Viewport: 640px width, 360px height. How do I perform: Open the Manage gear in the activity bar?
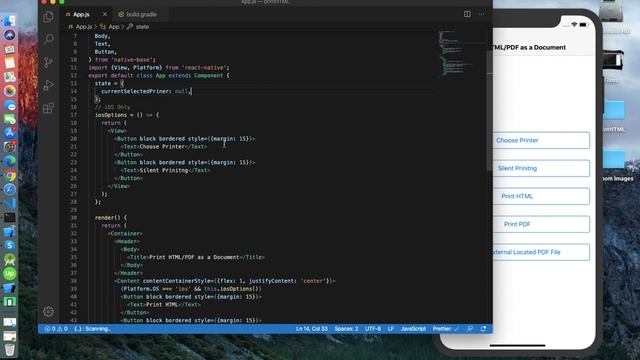48,312
